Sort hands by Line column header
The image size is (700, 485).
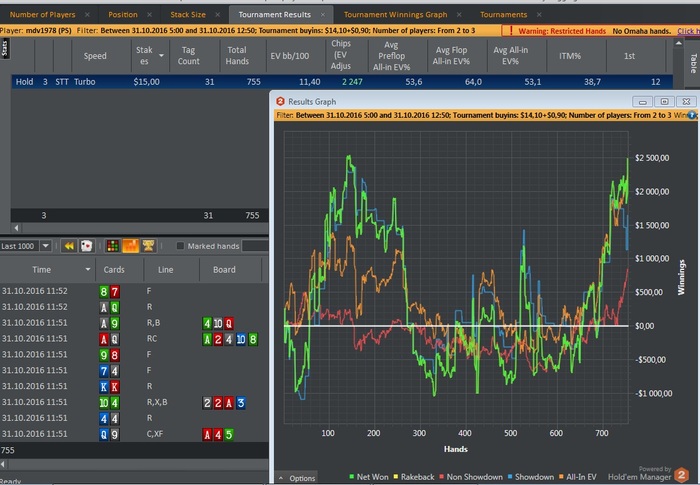(165, 269)
